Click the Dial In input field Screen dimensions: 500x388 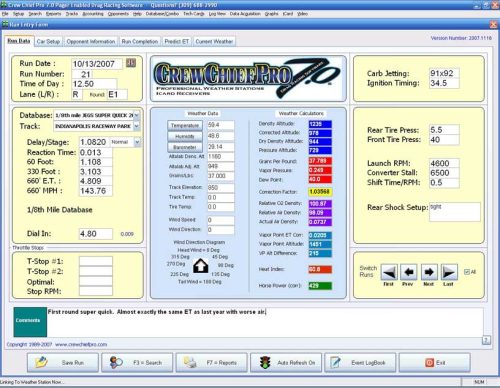96,234
